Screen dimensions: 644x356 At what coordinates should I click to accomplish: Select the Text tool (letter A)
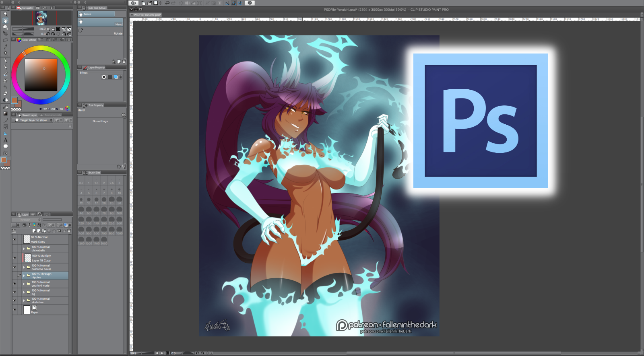pyautogui.click(x=5, y=140)
